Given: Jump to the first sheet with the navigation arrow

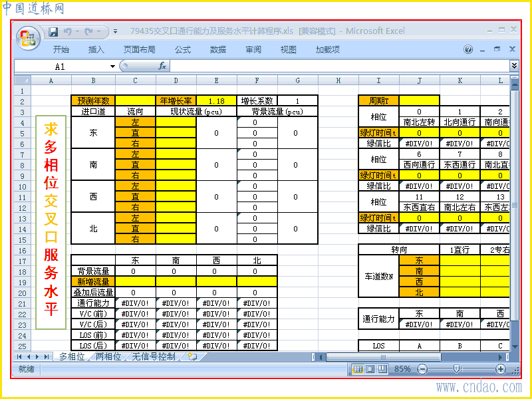Looking at the screenshot, I should click(19, 356).
